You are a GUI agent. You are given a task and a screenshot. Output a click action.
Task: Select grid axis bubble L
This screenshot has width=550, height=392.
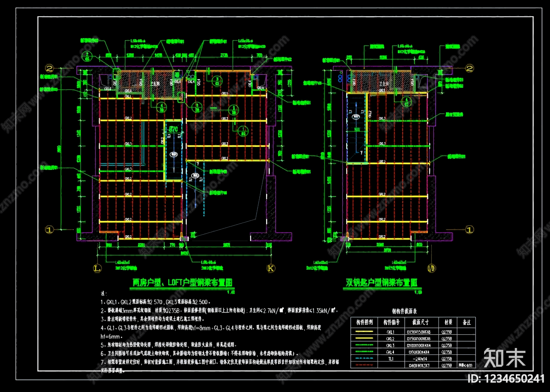[97, 268]
